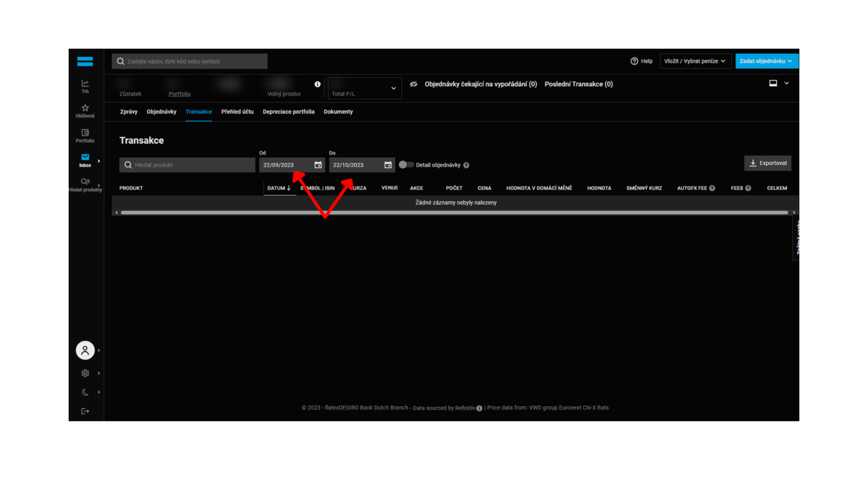Screen dimensions: 868x488
Task: Click the Exportovat button
Action: pyautogui.click(x=767, y=163)
